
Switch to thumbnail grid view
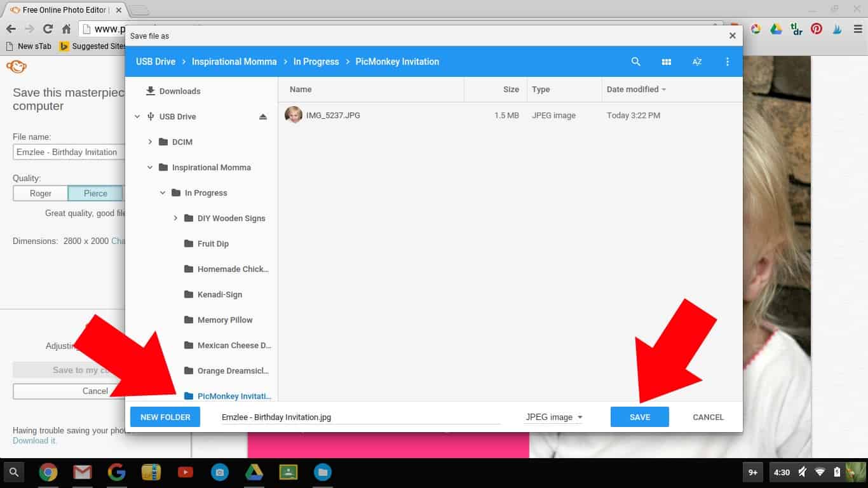(666, 62)
